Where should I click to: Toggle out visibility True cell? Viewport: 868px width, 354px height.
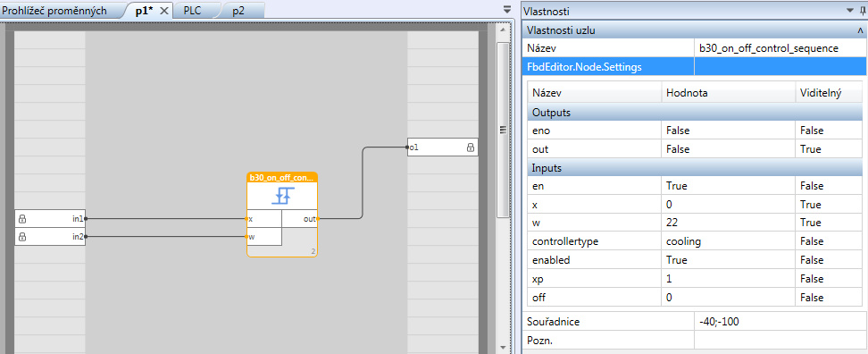tap(829, 149)
